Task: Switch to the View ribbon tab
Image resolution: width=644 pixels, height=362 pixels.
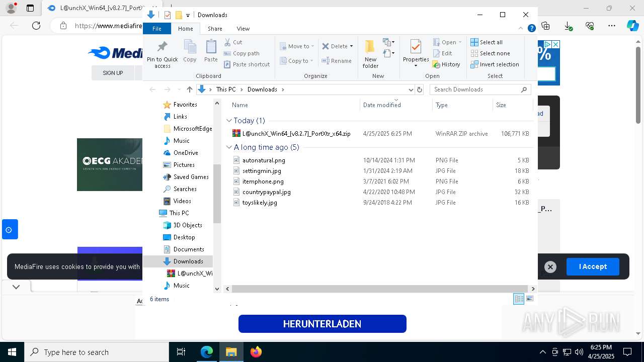Action: (x=243, y=29)
